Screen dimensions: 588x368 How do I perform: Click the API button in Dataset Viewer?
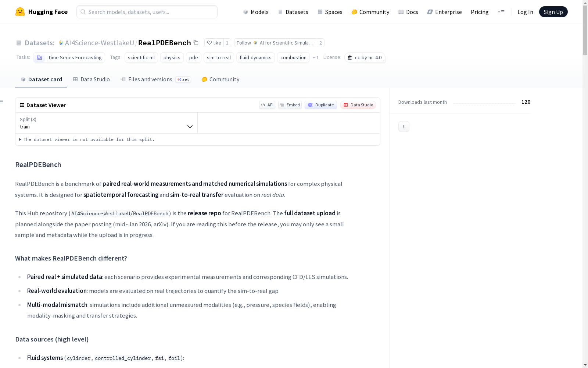click(x=267, y=105)
